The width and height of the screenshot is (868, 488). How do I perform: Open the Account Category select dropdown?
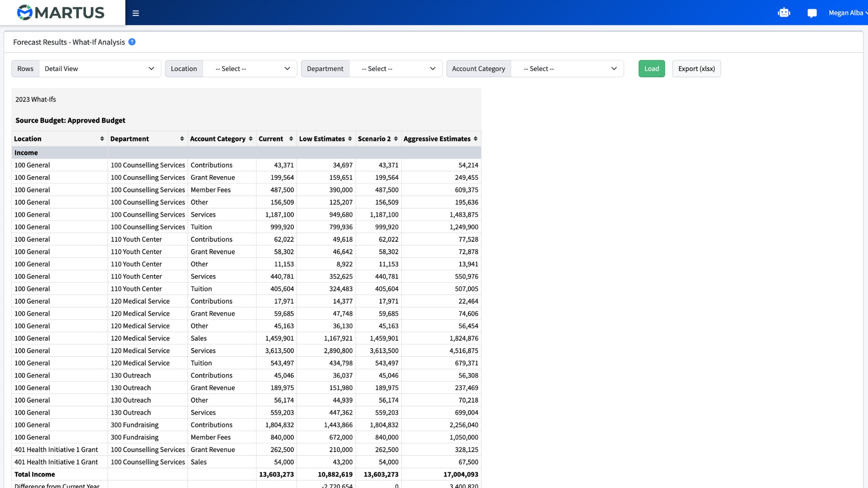567,69
